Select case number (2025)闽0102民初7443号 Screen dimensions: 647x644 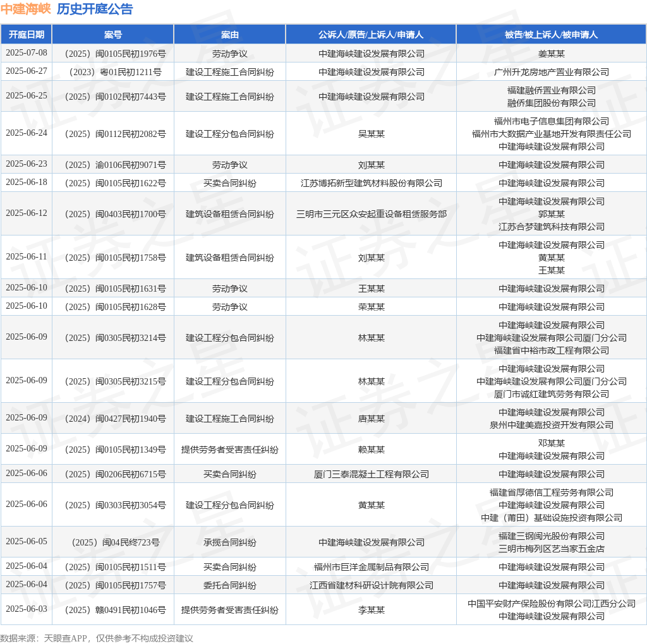click(115, 97)
